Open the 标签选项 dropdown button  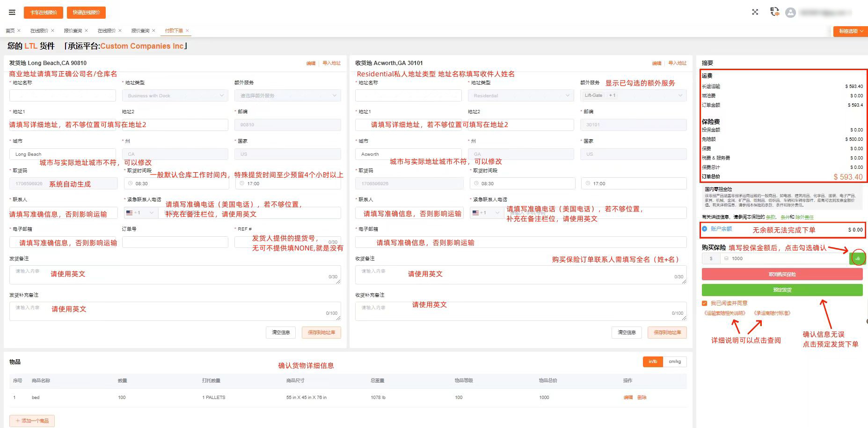coord(850,31)
